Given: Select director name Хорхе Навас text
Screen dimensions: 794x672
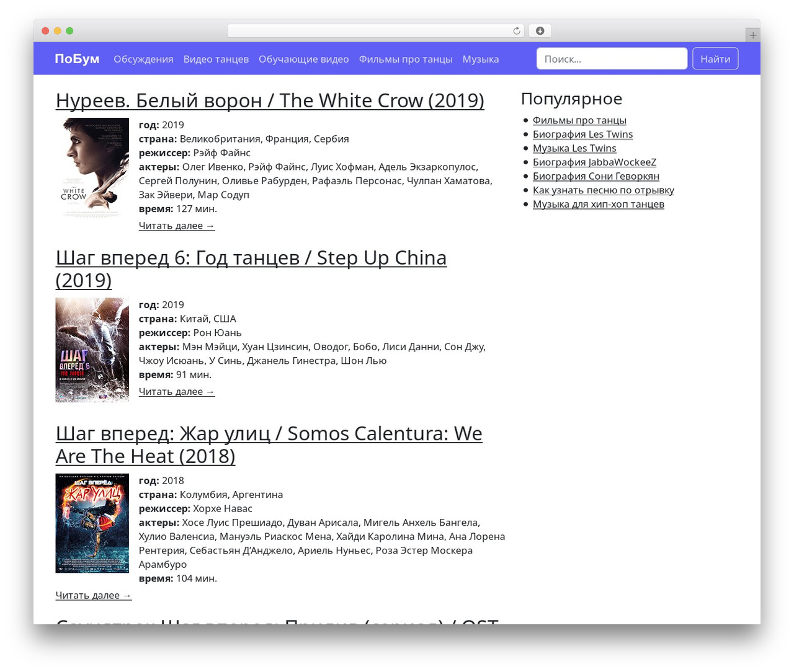Looking at the screenshot, I should tap(223, 509).
